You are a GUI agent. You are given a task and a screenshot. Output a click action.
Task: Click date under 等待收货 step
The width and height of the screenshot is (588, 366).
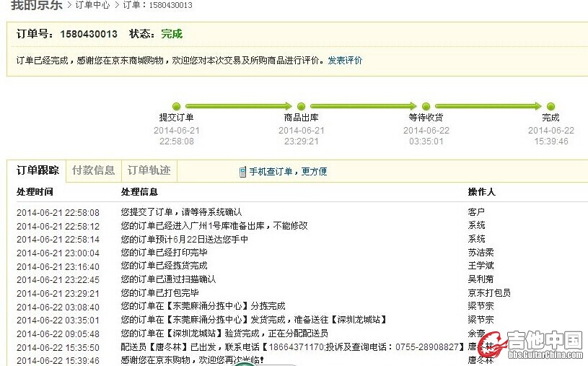coord(426,130)
